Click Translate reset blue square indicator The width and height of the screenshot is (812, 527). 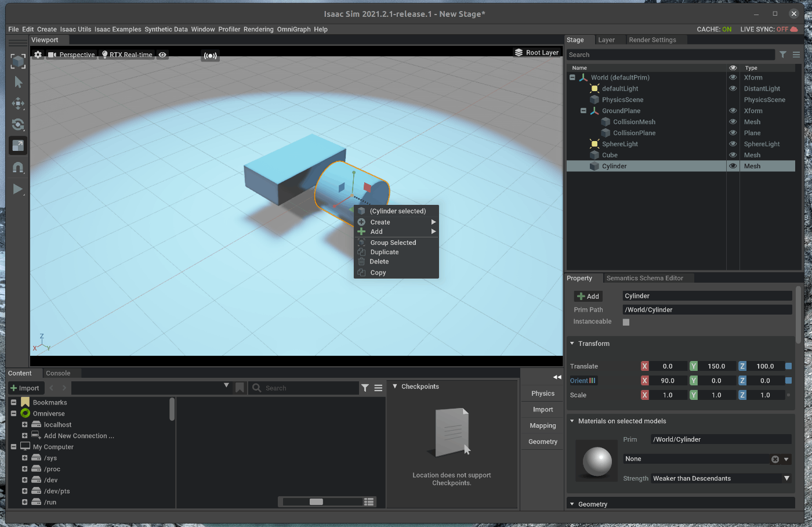[x=788, y=366]
